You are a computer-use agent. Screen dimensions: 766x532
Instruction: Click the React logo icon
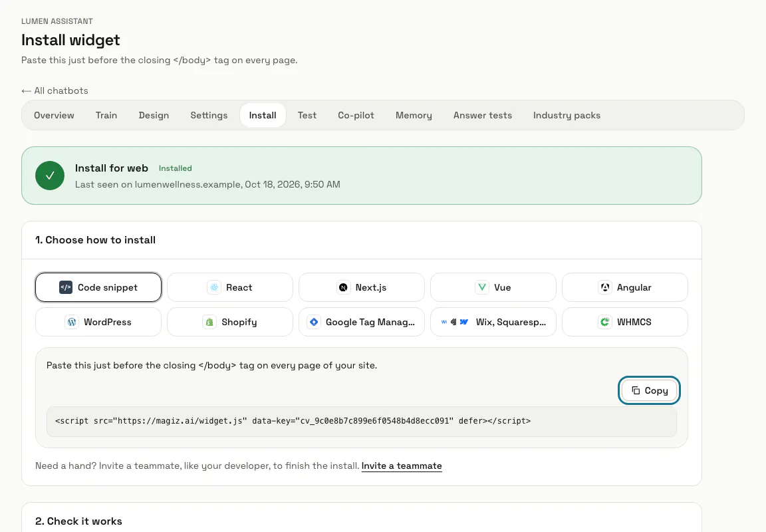pos(214,287)
